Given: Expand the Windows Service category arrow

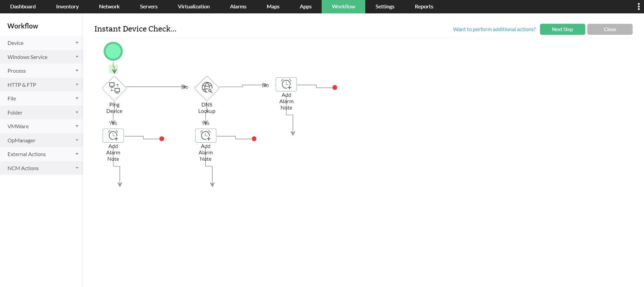Looking at the screenshot, I should [x=77, y=57].
